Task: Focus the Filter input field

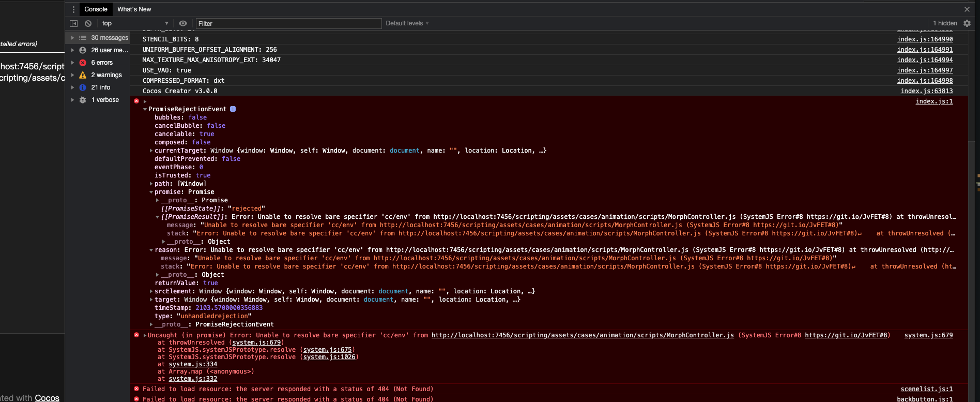Action: pyautogui.click(x=288, y=23)
